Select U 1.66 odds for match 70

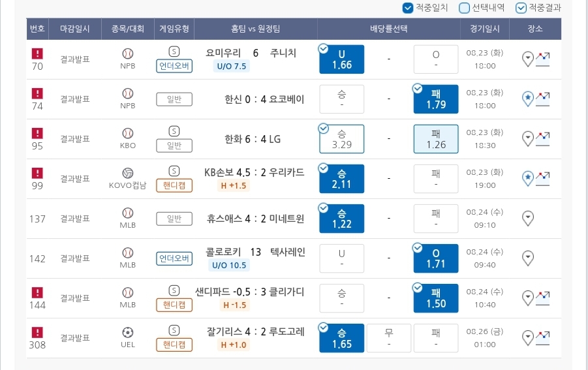[341, 59]
